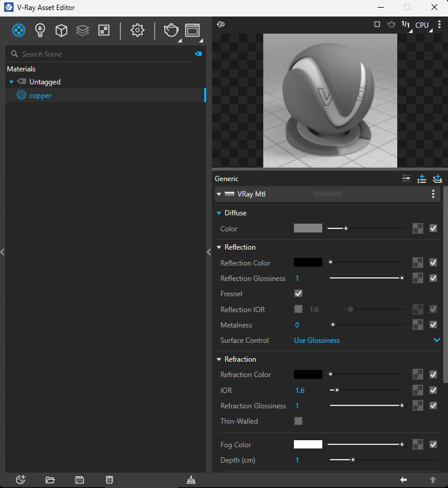Screen dimensions: 448x488
Task: Click the material preview render thumbnail
Action: point(330,100)
